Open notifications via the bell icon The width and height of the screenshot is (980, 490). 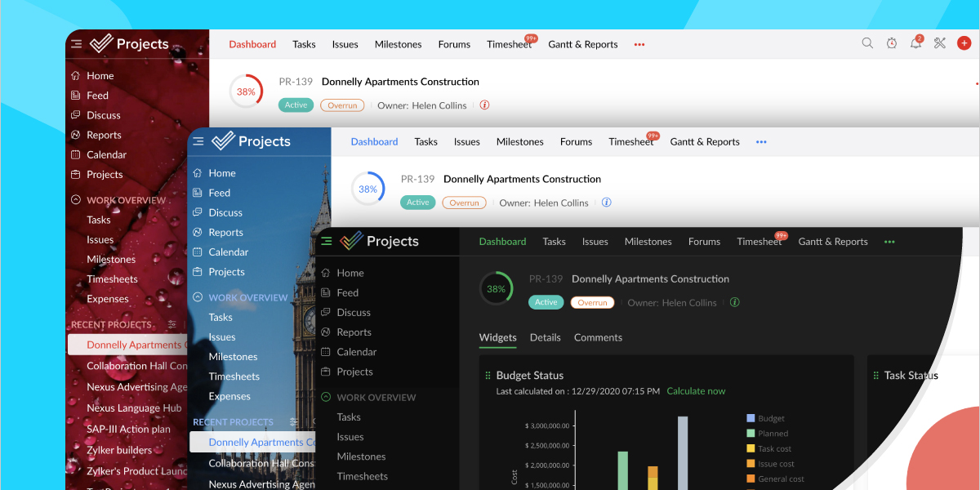[x=915, y=43]
